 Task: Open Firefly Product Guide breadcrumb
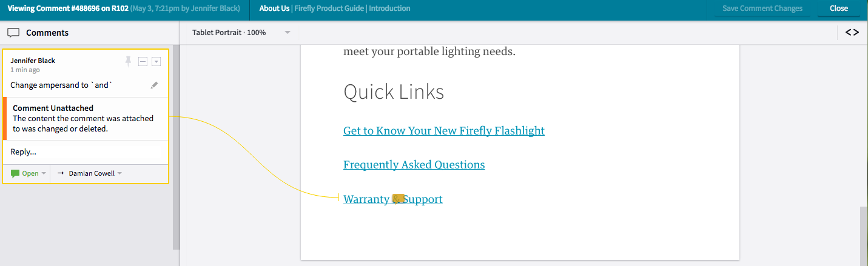coord(329,8)
